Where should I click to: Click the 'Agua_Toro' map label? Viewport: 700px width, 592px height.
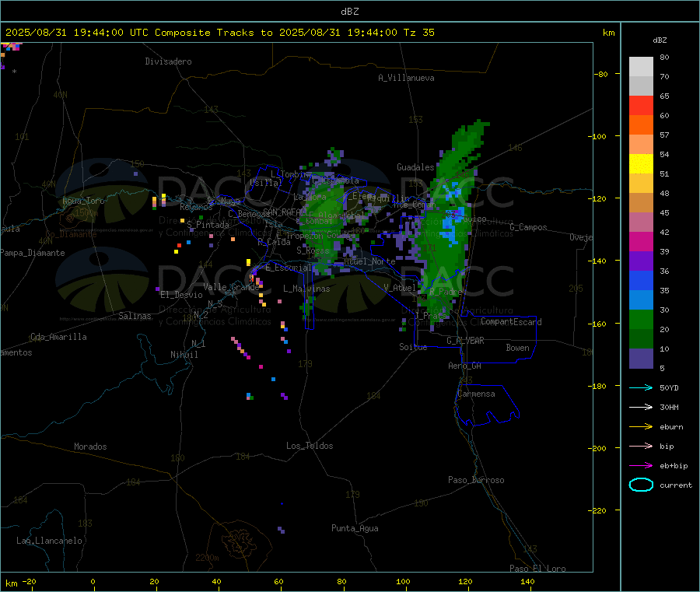click(x=83, y=201)
